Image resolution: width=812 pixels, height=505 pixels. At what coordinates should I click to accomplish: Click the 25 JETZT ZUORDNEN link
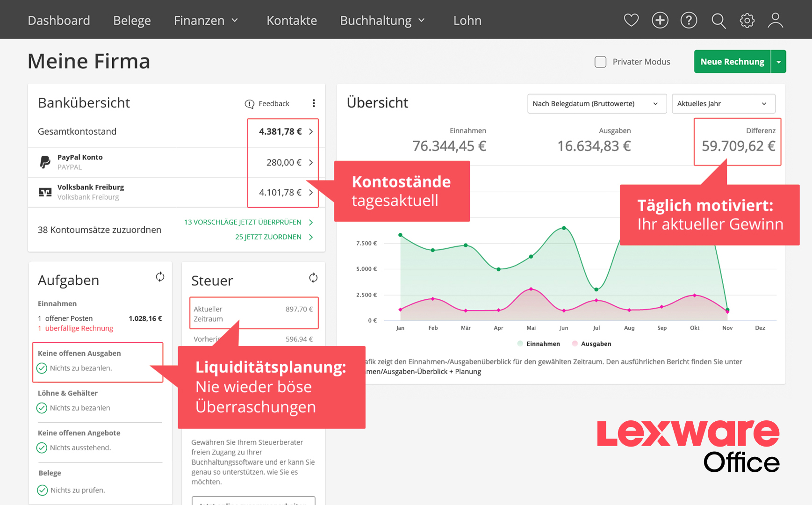pos(269,237)
